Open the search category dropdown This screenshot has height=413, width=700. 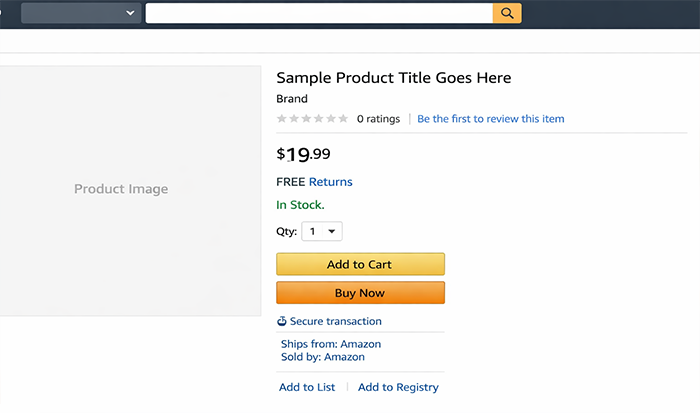79,13
